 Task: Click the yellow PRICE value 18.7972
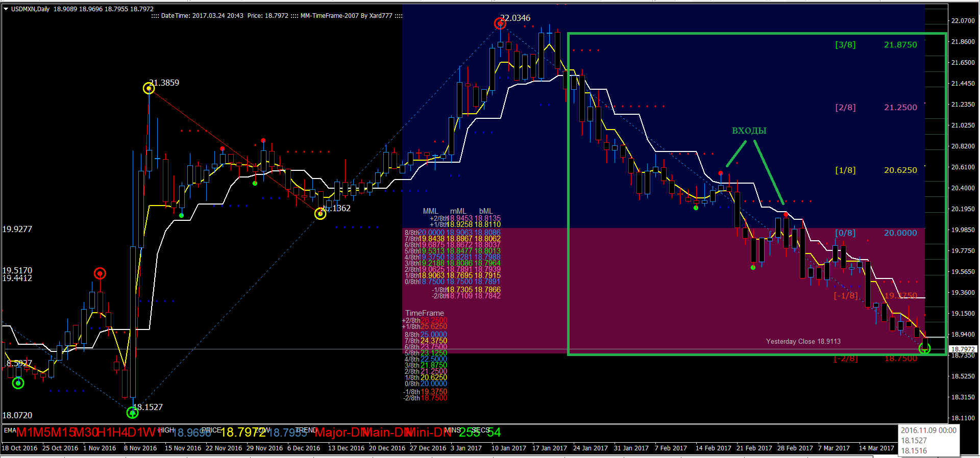click(x=243, y=432)
